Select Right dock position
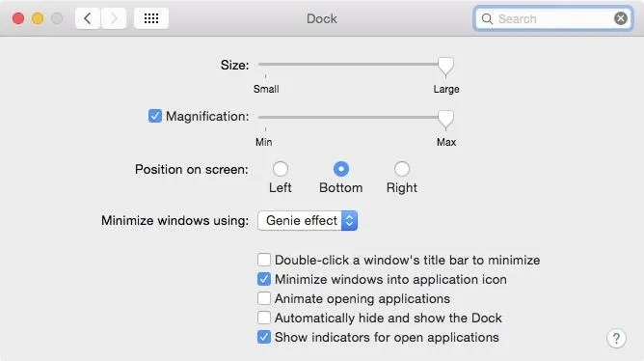Viewport: 644px width, 361px height. click(402, 169)
